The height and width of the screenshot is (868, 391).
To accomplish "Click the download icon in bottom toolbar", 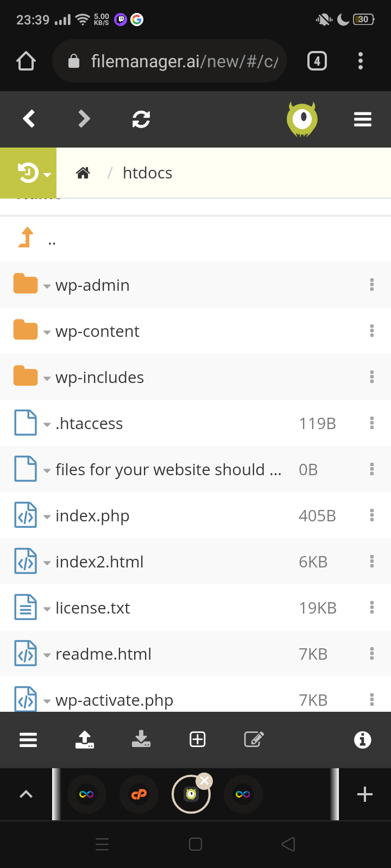I will 141,739.
